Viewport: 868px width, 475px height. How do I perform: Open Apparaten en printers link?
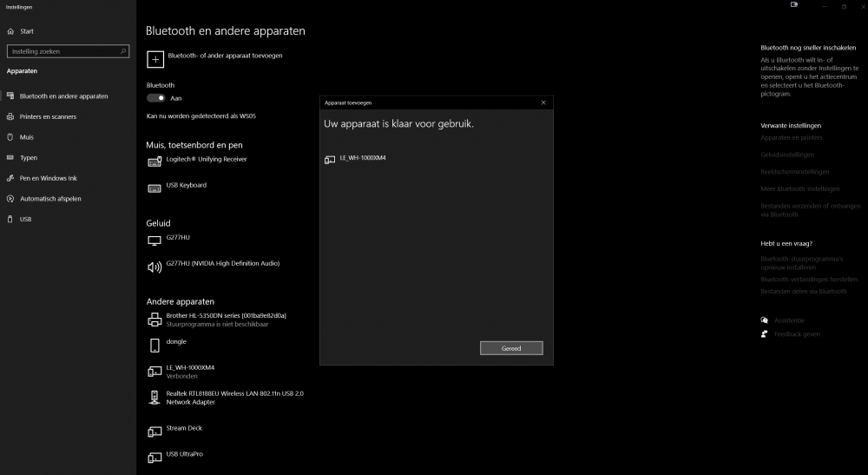click(791, 138)
